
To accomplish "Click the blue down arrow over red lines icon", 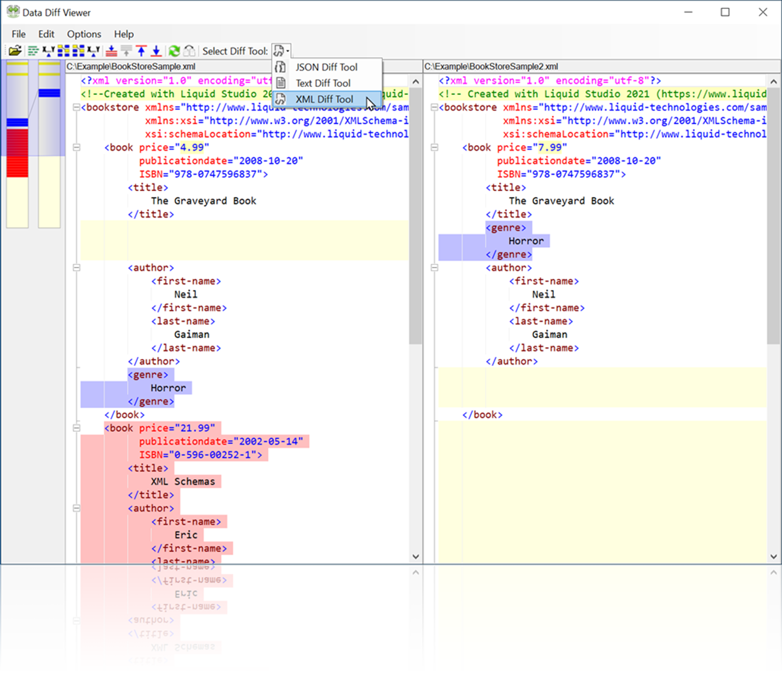I will tap(111, 51).
